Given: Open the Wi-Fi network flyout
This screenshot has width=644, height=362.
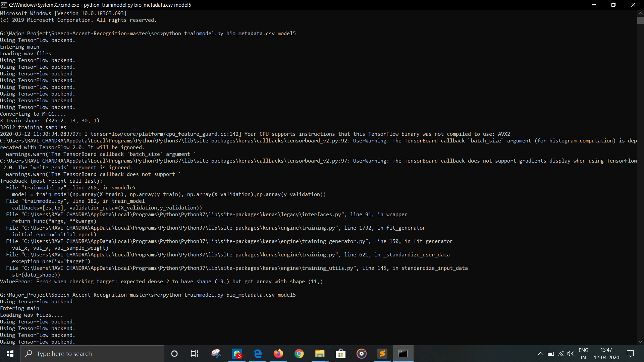Looking at the screenshot, I should (x=561, y=354).
